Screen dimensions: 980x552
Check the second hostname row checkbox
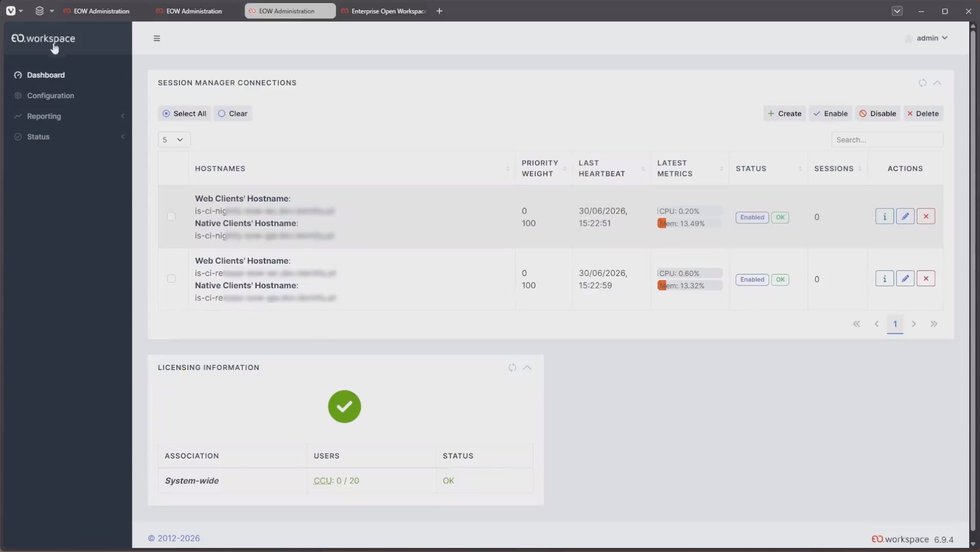point(171,279)
